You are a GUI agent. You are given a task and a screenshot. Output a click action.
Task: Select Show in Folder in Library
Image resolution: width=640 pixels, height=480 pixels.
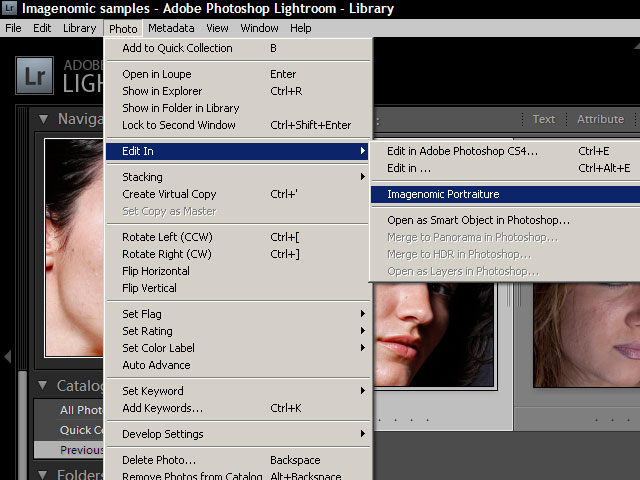coord(238,108)
